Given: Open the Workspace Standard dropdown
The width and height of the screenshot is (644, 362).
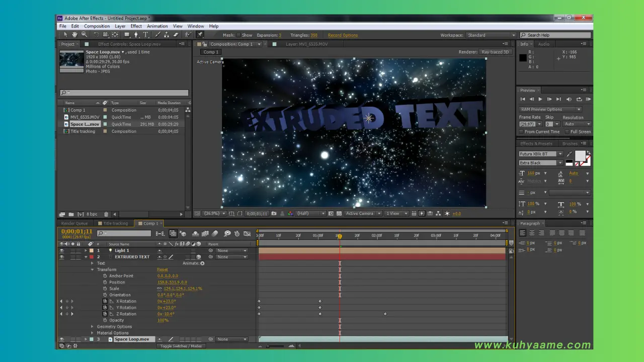Looking at the screenshot, I should point(491,35).
